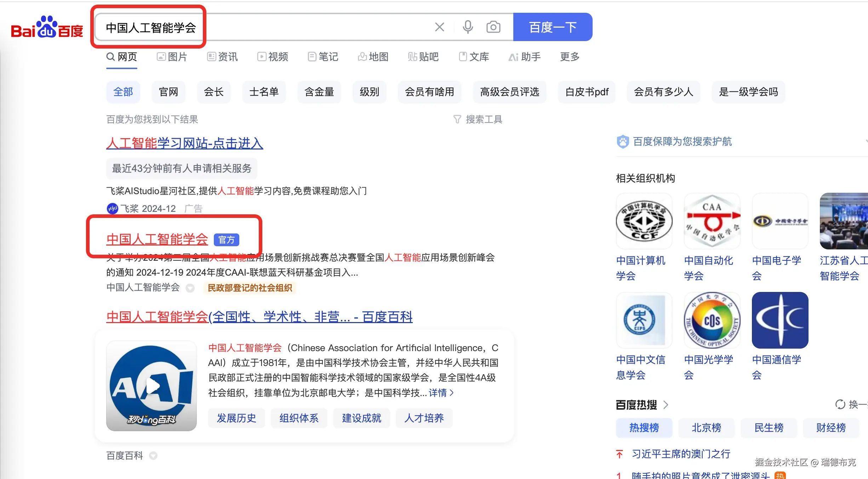Click the 中国计算机学会 CCF logo
868x479 pixels.
point(644,221)
